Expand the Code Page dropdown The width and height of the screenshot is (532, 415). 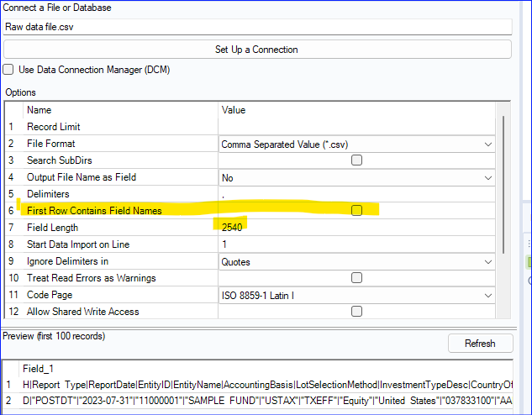(488, 295)
